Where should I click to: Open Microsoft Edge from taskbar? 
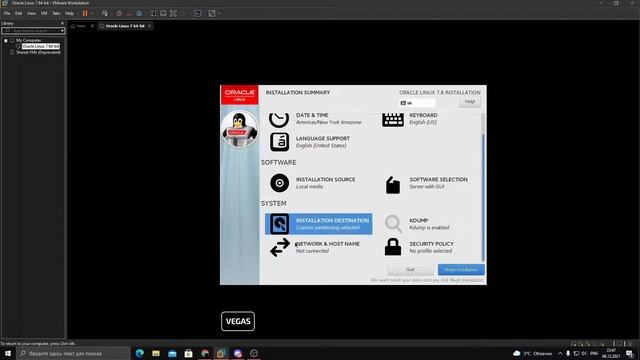coord(140,353)
